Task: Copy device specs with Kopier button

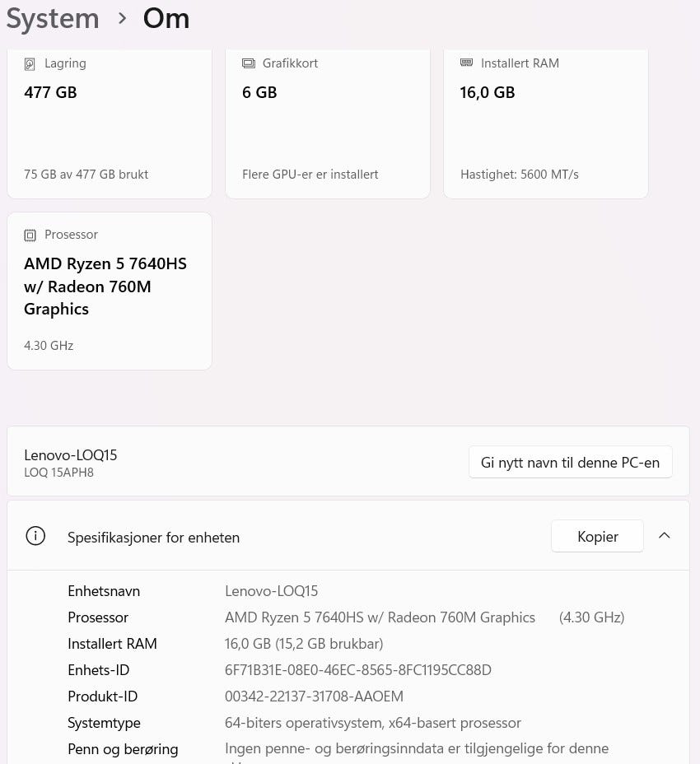Action: click(597, 536)
